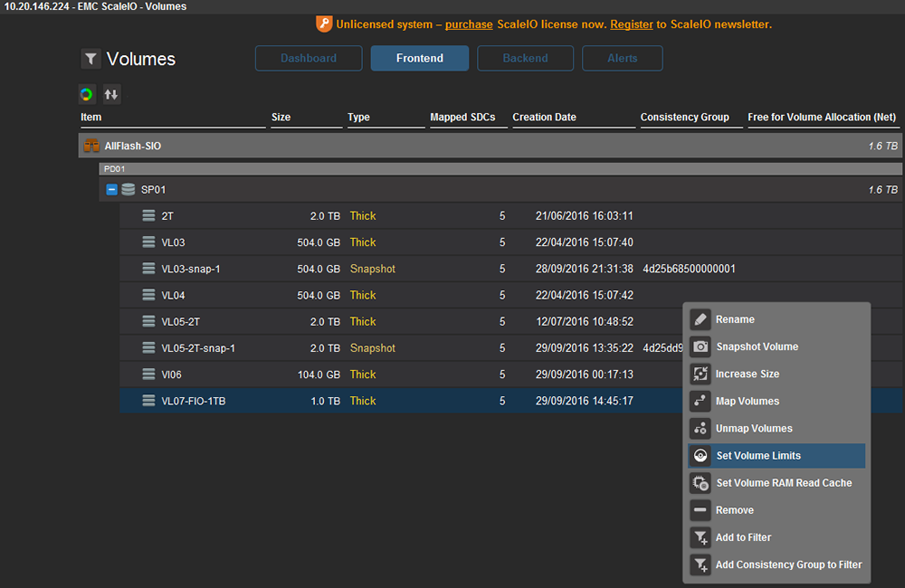905x588 pixels.
Task: Click the Increase Size expand icon
Action: pyautogui.click(x=700, y=374)
